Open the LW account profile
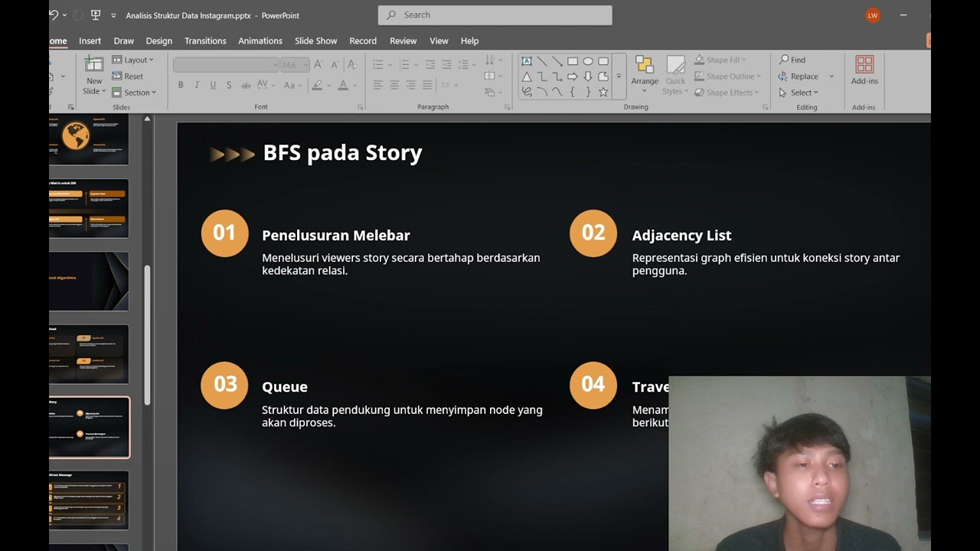 (872, 15)
